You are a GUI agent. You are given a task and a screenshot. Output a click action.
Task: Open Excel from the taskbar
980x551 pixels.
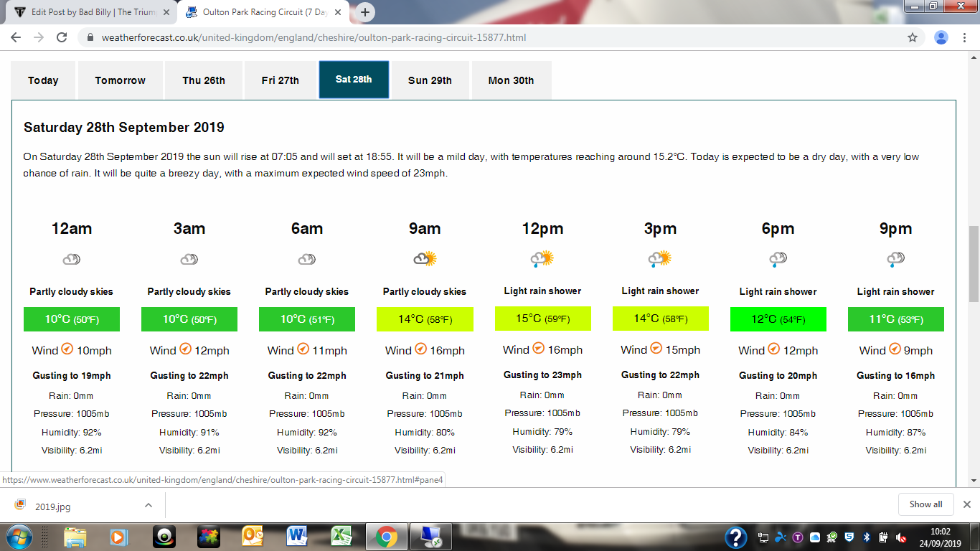341,536
